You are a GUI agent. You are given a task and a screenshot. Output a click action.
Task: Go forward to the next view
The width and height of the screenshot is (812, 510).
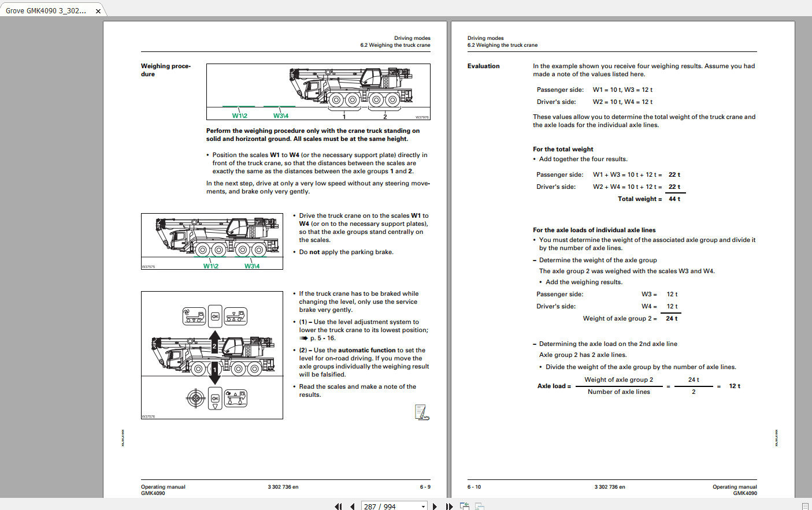[479, 507]
